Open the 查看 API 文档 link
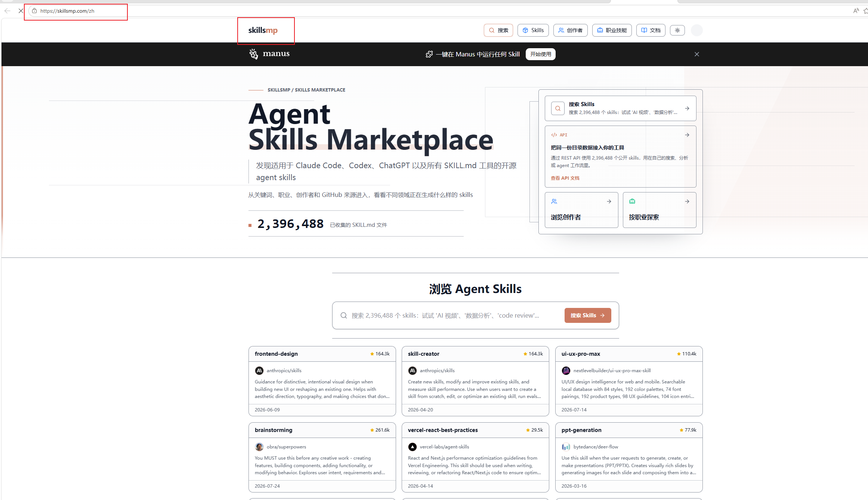The height and width of the screenshot is (500, 868). (565, 178)
